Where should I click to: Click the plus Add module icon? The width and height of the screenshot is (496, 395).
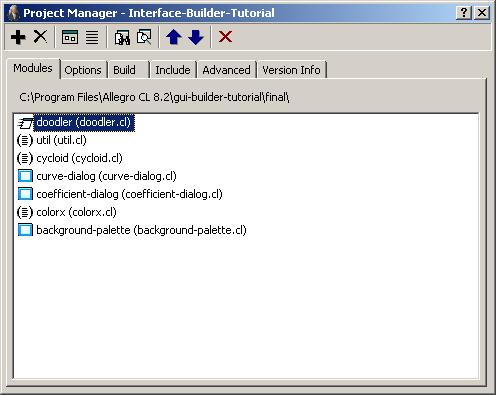(x=18, y=37)
